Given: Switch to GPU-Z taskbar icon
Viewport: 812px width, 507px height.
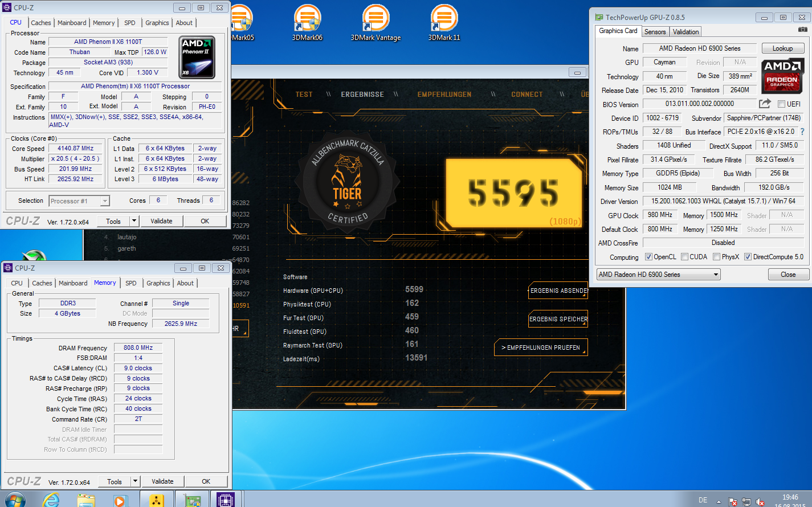Looking at the screenshot, I should (192, 500).
